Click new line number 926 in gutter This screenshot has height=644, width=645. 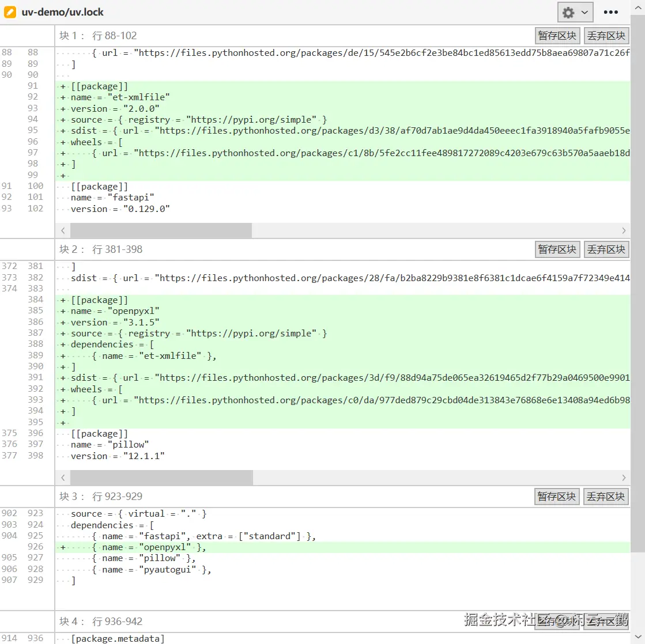coord(35,547)
